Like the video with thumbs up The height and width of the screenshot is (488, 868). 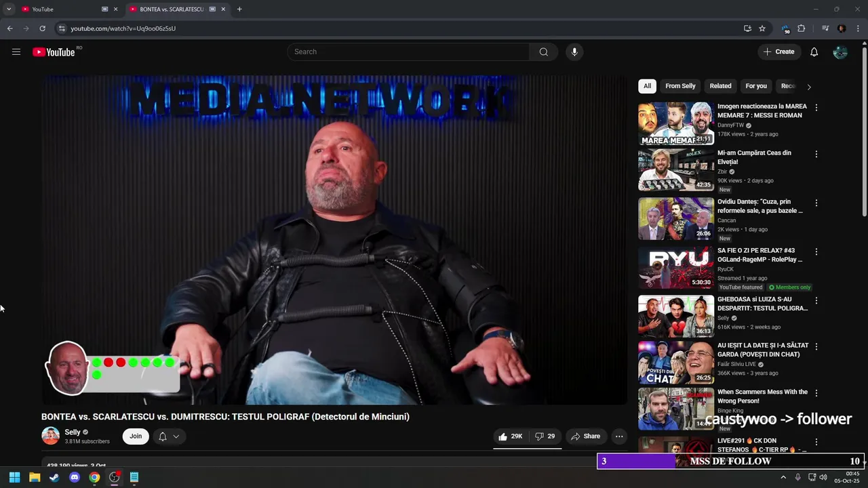click(x=510, y=436)
